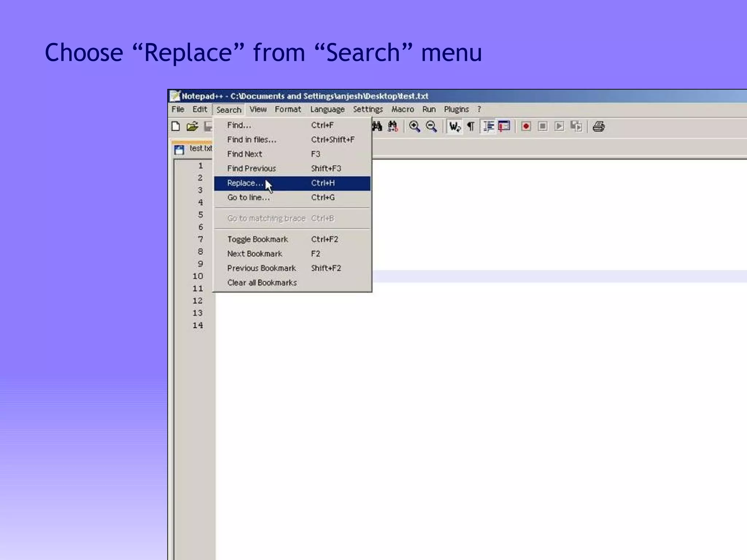Click the Stop Recording macro icon

(543, 127)
